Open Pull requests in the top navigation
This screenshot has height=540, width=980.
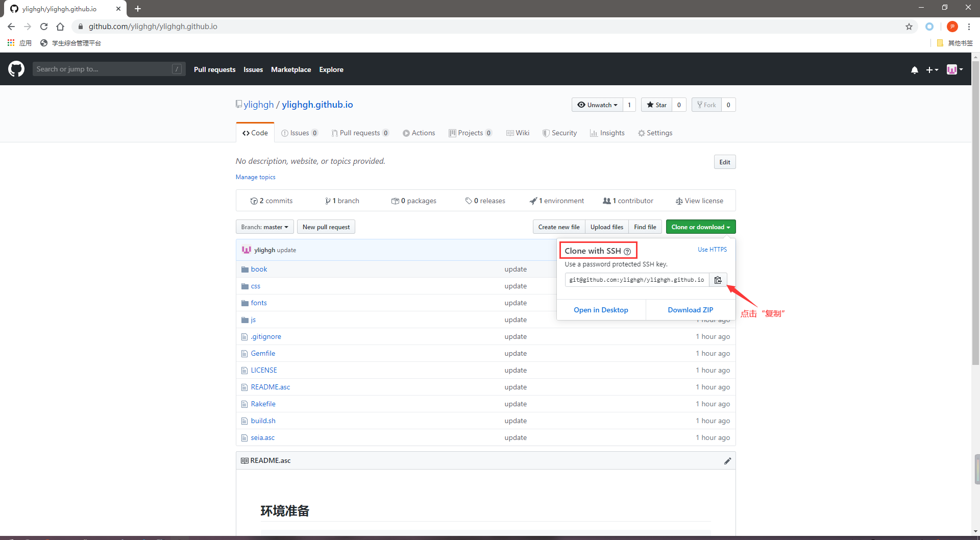(x=214, y=69)
